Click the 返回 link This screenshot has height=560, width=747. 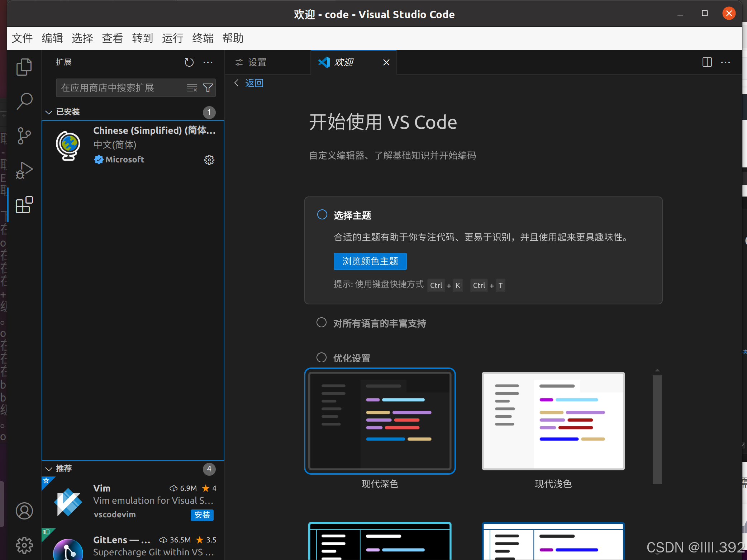(x=254, y=83)
